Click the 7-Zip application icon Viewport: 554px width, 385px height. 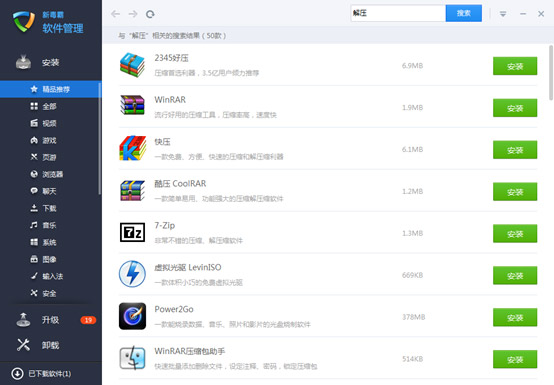[132, 232]
